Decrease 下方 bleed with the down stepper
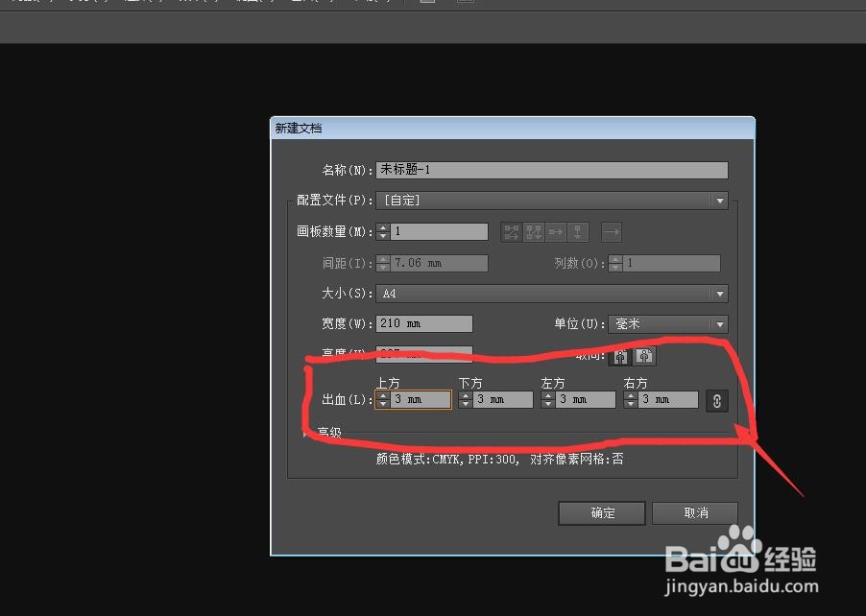The image size is (866, 616). 466,404
